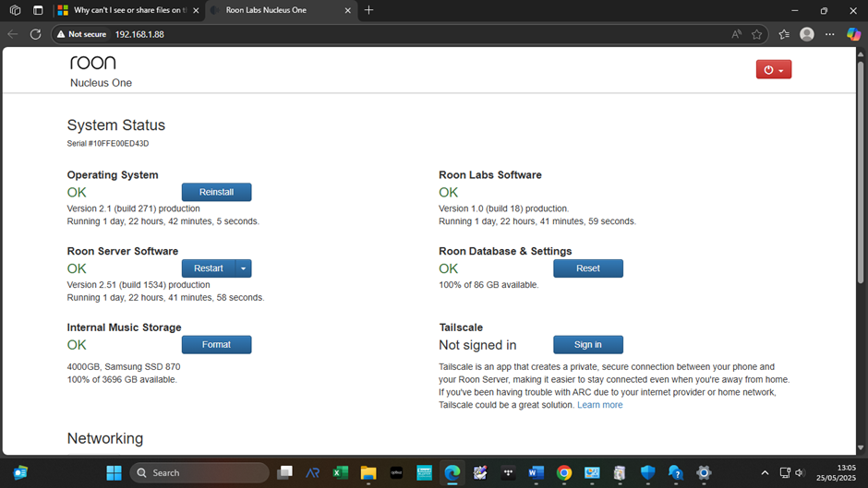Open Task View from taskbar

click(284, 473)
